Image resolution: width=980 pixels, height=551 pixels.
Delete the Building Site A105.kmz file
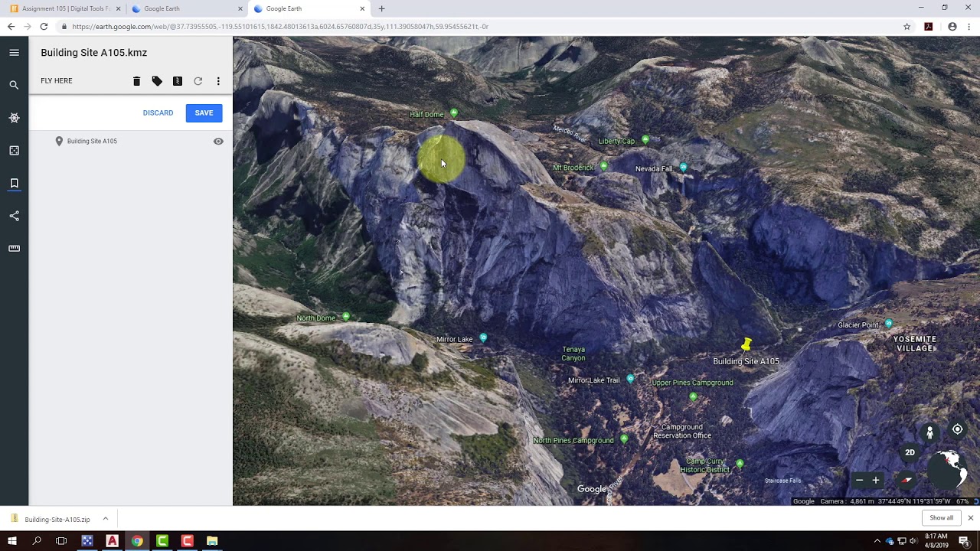click(136, 81)
